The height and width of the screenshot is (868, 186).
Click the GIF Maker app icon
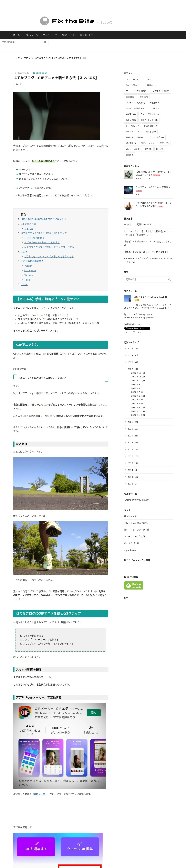25,712
